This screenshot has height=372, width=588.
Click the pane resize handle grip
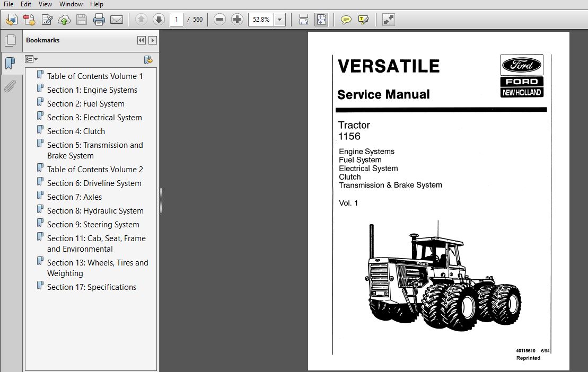161,201
